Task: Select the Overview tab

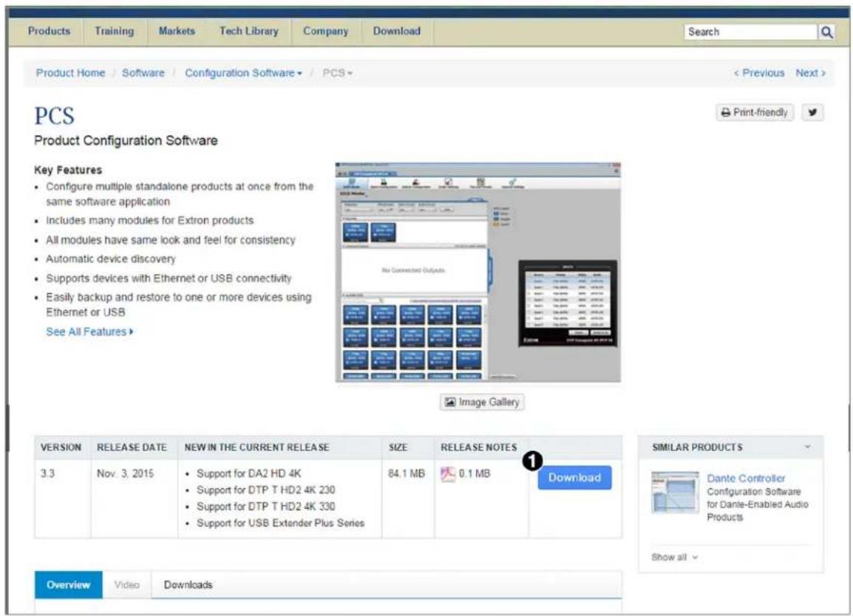Action: (69, 585)
